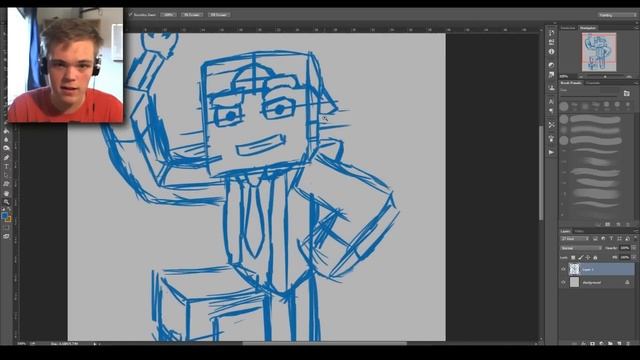This screenshot has width=640, height=360.
Task: Switch to the tab next to Layers
Action: tap(579, 231)
